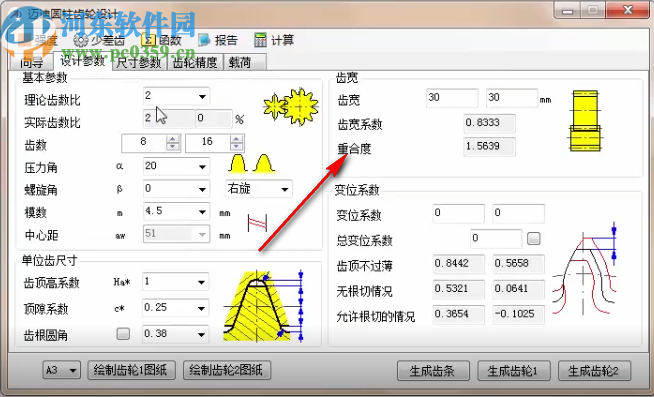The height and width of the screenshot is (397, 654).
Task: Click the yellow face width gear diagram
Action: (585, 121)
